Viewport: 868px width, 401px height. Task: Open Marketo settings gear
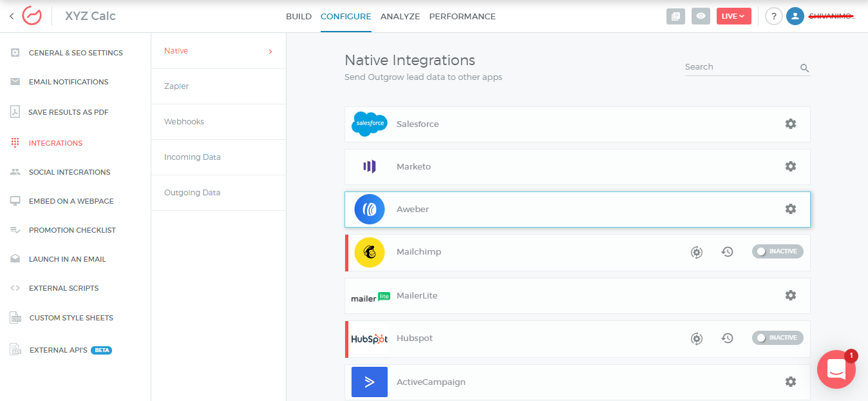791,166
